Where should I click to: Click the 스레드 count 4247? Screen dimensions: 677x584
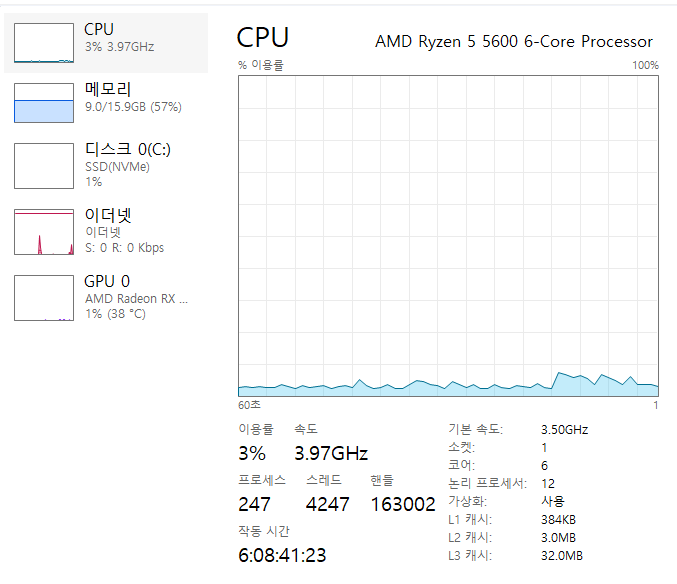pyautogui.click(x=327, y=504)
